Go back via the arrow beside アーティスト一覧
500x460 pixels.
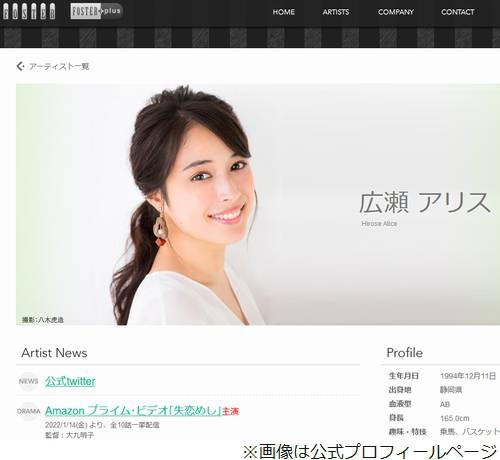tap(20, 66)
